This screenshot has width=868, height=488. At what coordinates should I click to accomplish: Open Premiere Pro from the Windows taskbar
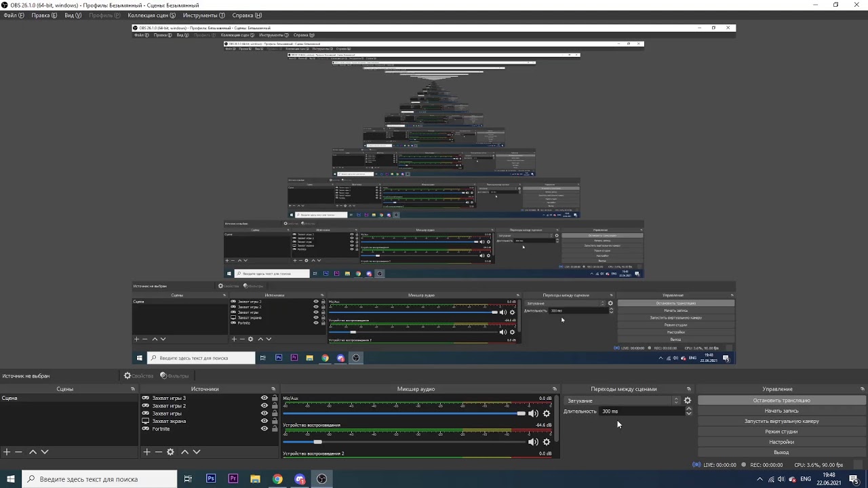233,479
